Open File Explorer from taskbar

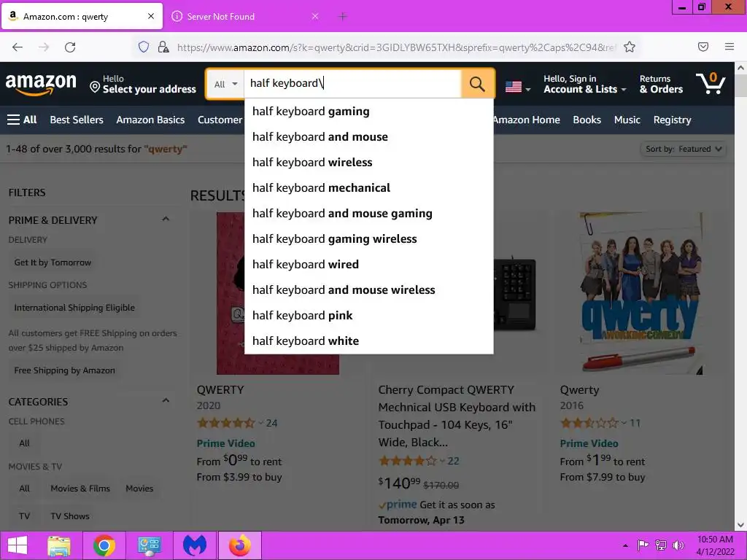tap(59, 545)
